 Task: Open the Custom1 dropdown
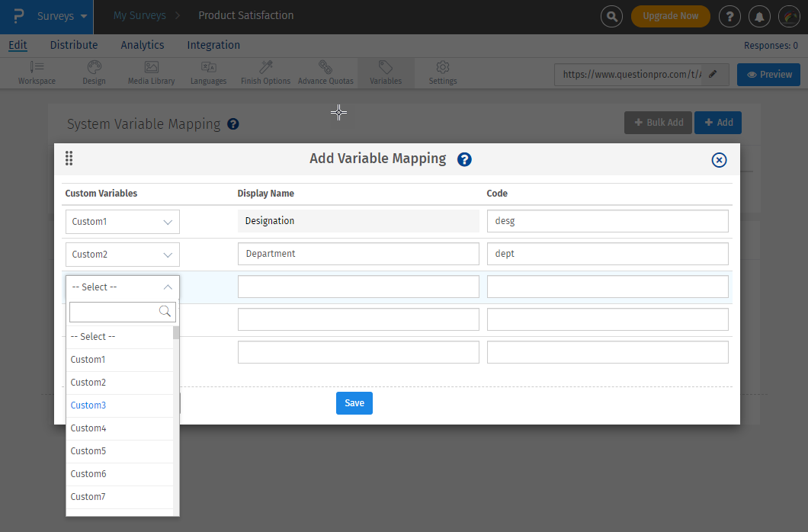(x=122, y=222)
